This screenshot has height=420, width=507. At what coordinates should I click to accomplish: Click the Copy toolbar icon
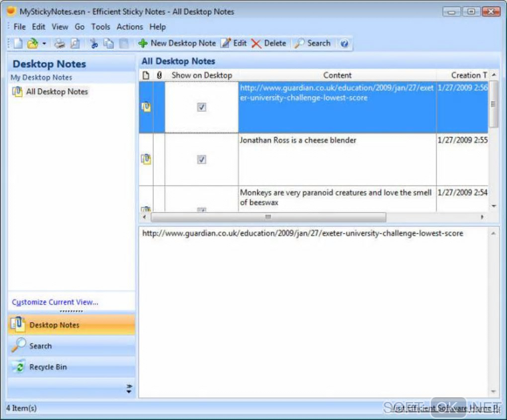coord(109,43)
